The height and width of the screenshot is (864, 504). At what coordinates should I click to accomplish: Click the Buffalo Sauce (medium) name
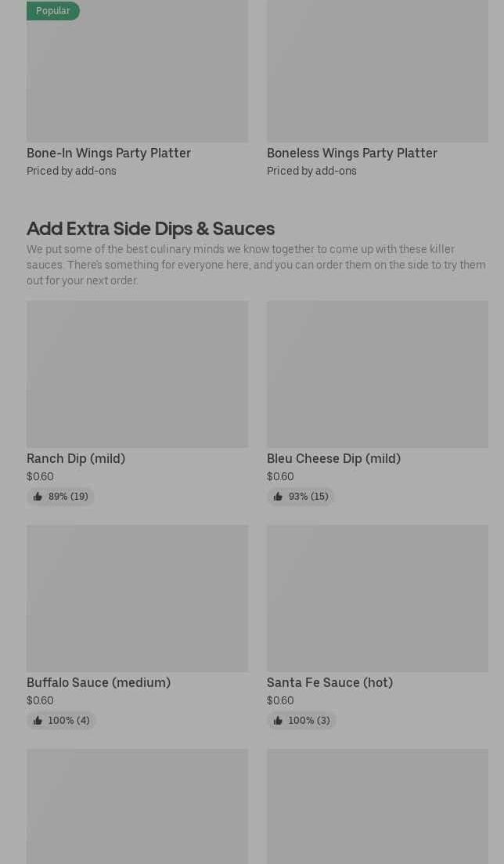click(99, 682)
